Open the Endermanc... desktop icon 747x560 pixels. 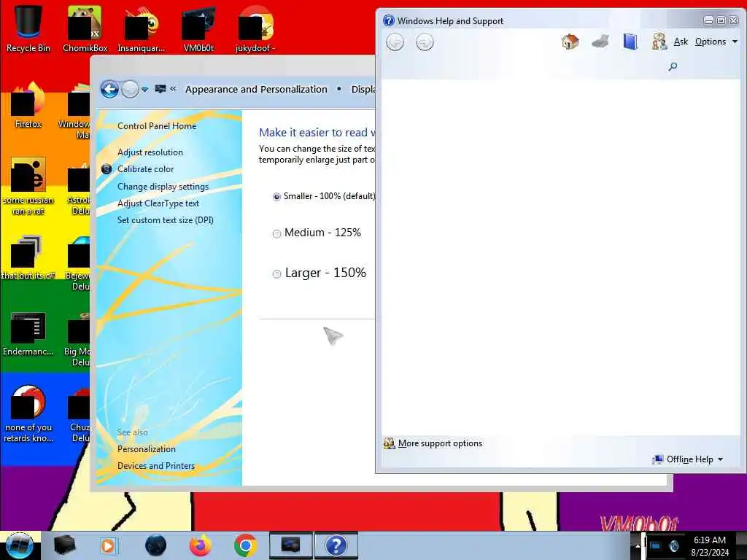tap(28, 333)
